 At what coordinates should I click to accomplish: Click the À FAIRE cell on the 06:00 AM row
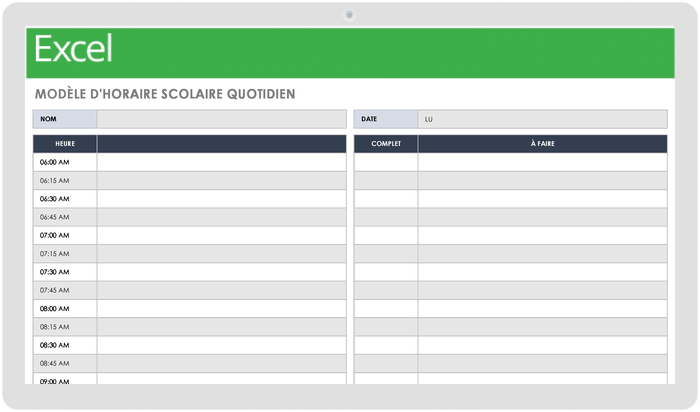coord(542,162)
